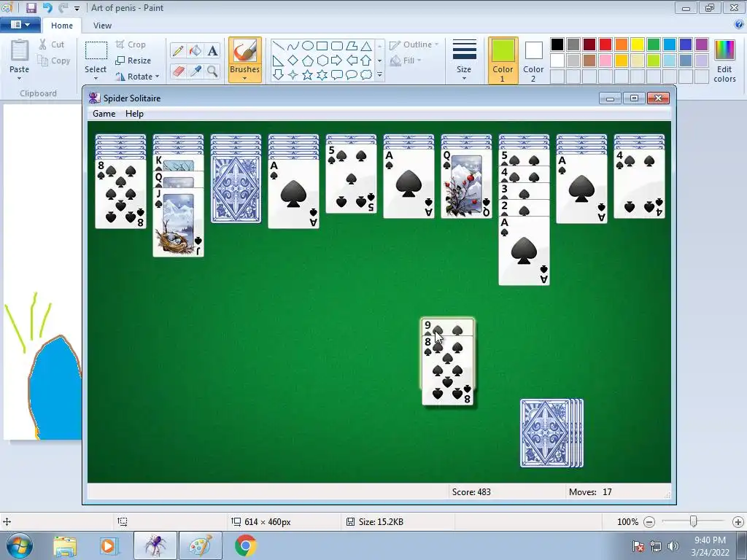Pick the red color swatch

click(605, 44)
